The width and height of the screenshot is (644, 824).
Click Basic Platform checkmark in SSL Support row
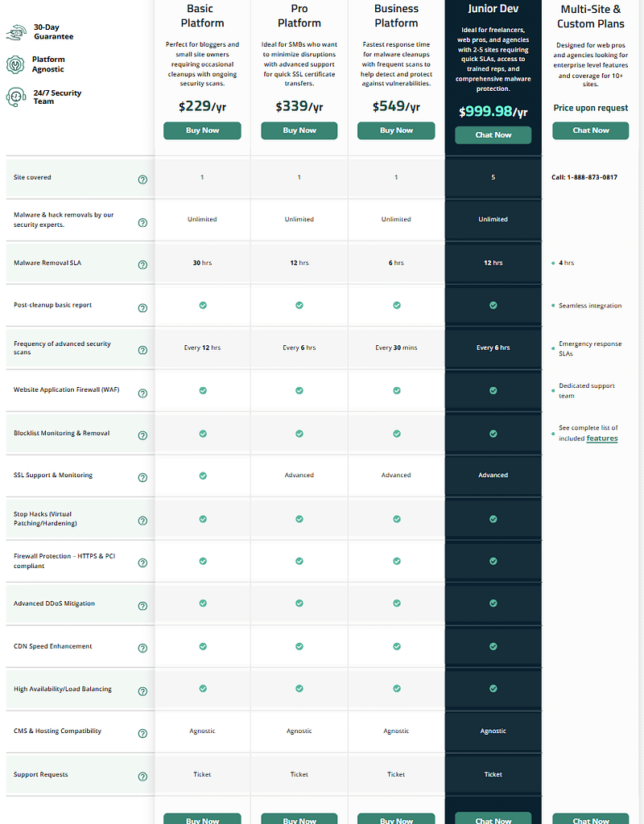(203, 476)
